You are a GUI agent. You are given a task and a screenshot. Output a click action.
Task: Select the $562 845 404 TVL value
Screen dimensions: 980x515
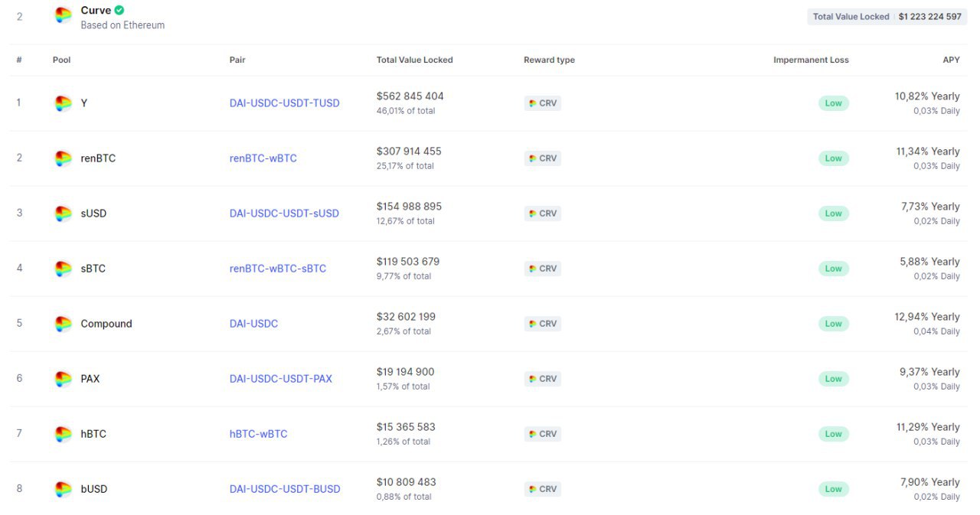410,96
